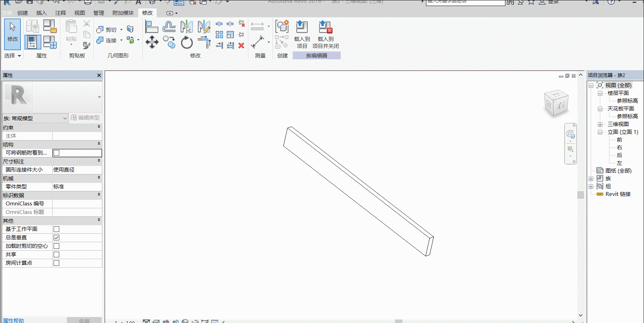Image resolution: width=644 pixels, height=323 pixels.
Task: Uncheck the 总是垂直 checkbox
Action: pos(56,238)
